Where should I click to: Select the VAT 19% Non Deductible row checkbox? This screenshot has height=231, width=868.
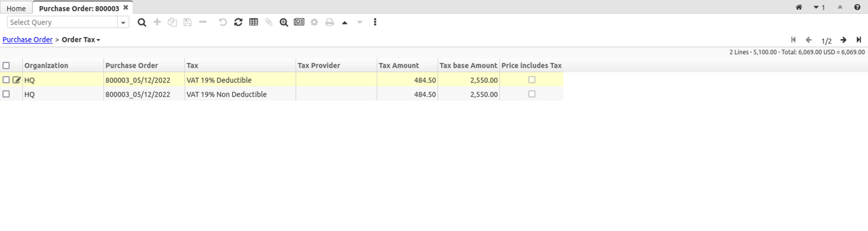[7, 94]
